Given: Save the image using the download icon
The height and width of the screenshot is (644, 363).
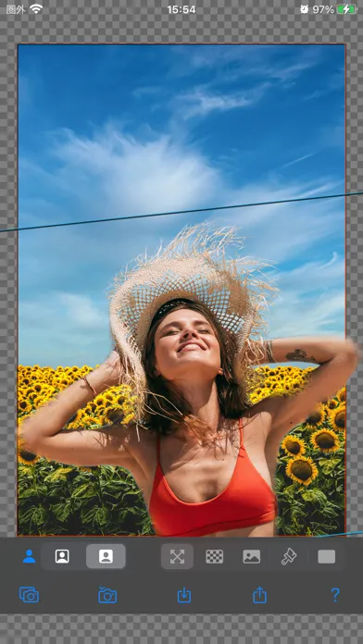Looking at the screenshot, I should tap(184, 594).
